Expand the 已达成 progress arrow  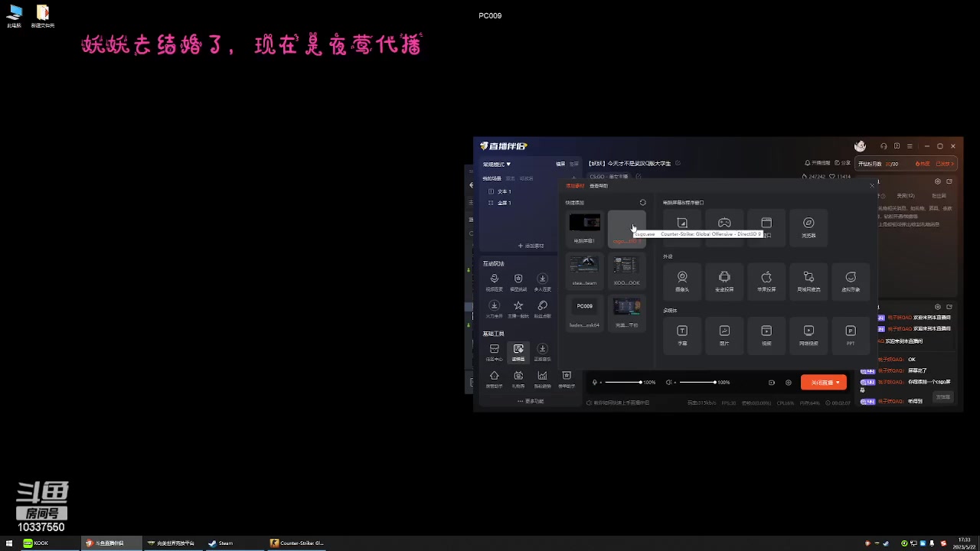[x=952, y=163]
